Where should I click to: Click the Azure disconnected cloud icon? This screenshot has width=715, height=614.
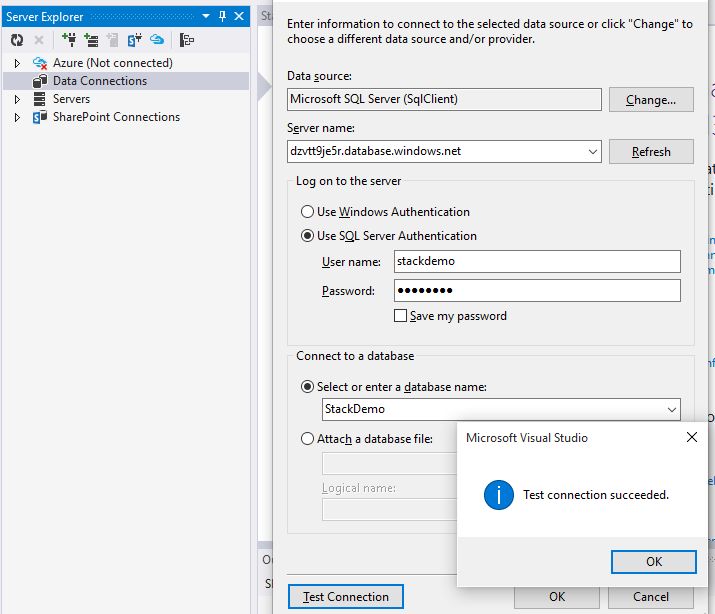coord(40,63)
